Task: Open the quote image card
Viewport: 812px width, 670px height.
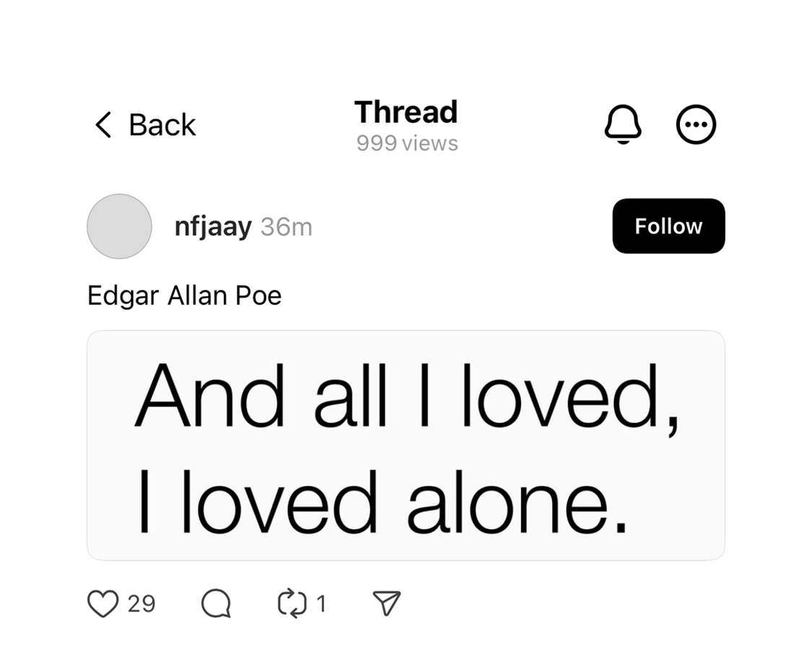Action: (x=406, y=445)
